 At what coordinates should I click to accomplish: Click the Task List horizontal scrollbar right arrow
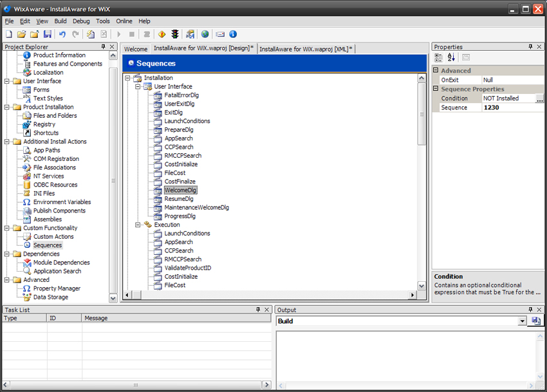click(x=267, y=385)
